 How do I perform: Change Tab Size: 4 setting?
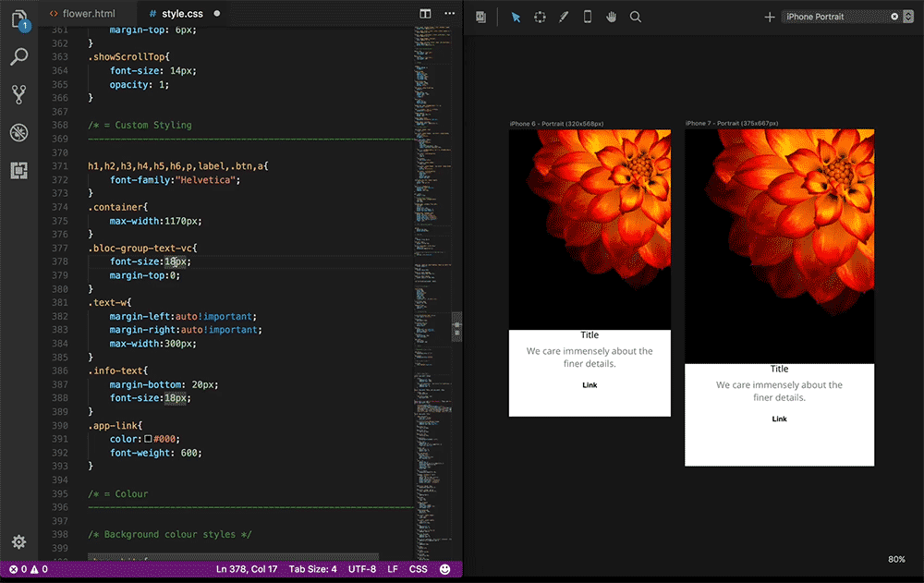tap(312, 569)
